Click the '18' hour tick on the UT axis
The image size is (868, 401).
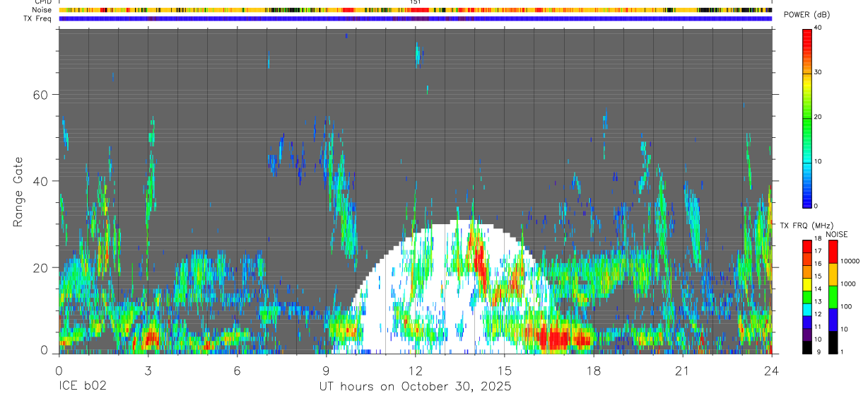coord(594,370)
